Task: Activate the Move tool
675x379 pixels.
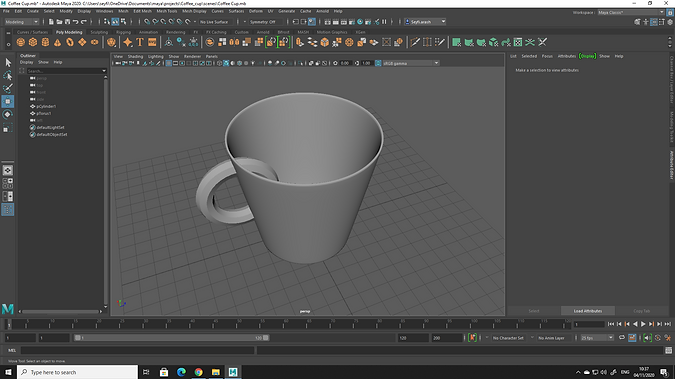Action: click(x=8, y=102)
